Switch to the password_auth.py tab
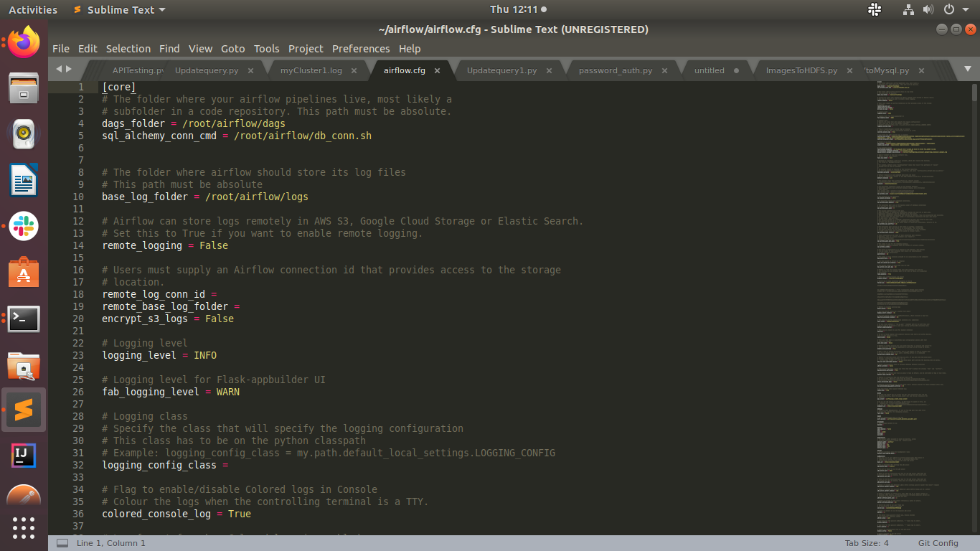The image size is (980, 551). click(616, 70)
